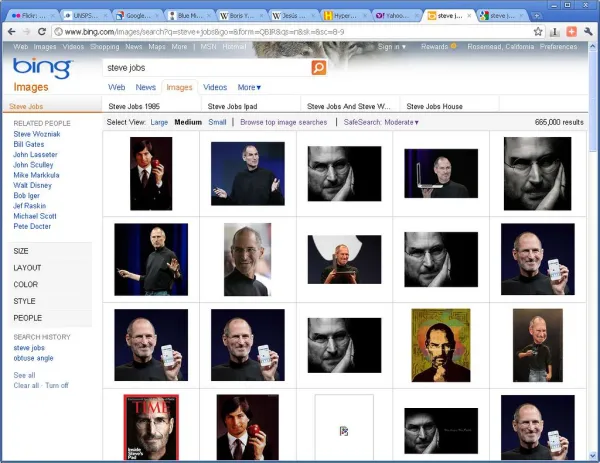This screenshot has height=463, width=600.
Task: Open the Steve Jobs House related search
Action: pos(434,106)
